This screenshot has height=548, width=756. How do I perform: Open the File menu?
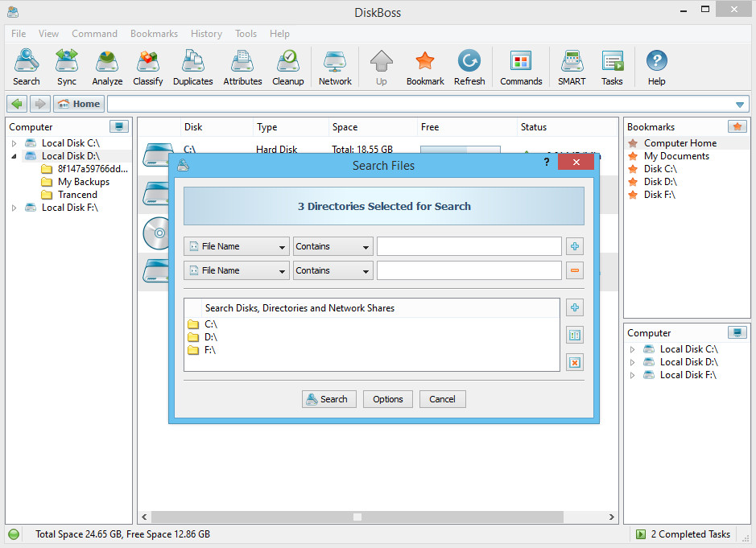[19, 34]
